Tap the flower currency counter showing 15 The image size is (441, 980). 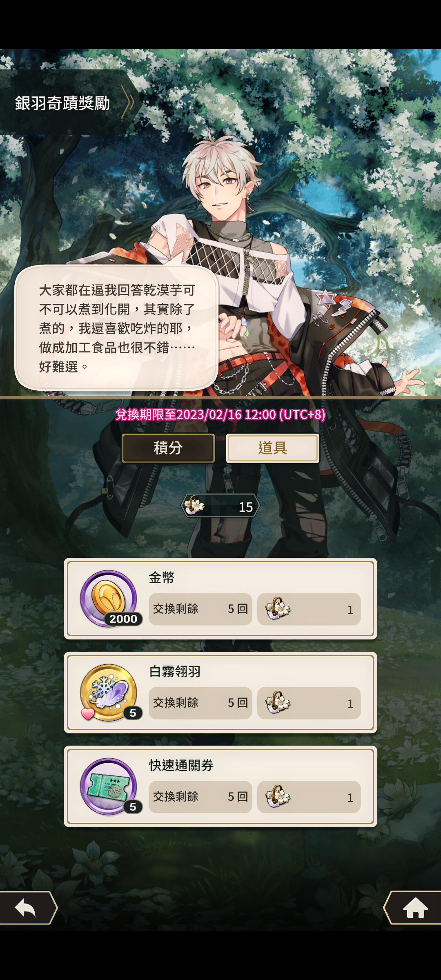point(220,506)
